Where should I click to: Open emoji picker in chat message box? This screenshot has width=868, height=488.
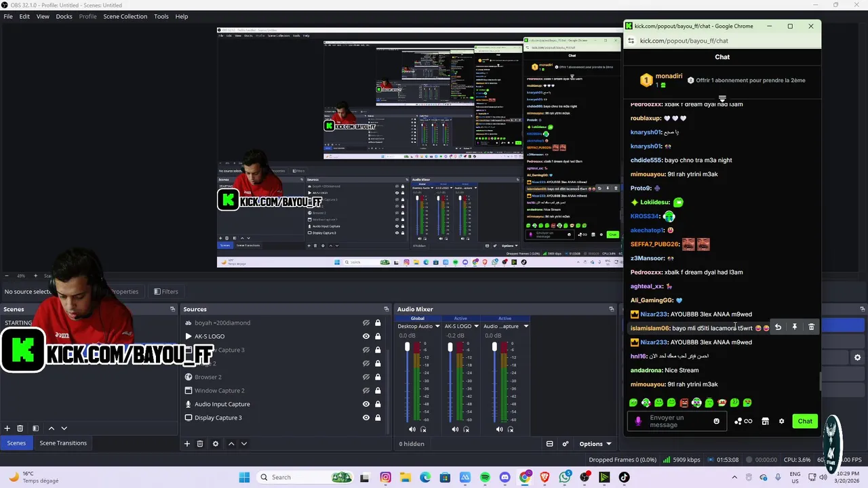(x=716, y=421)
